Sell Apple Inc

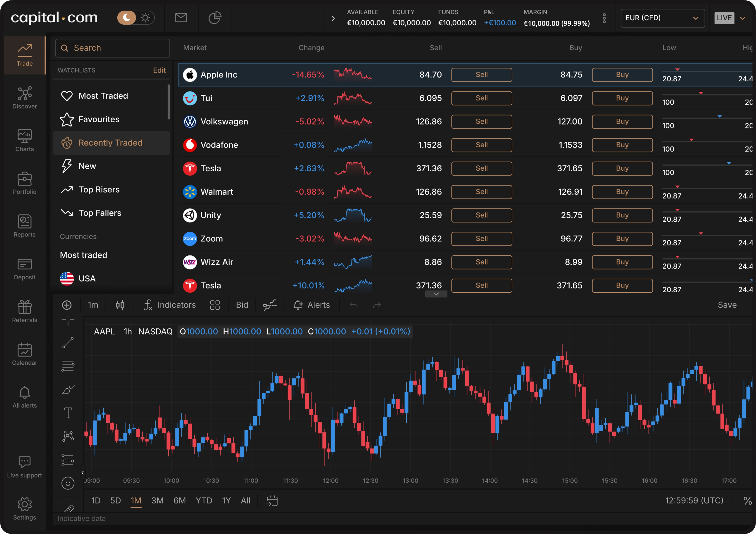[481, 75]
